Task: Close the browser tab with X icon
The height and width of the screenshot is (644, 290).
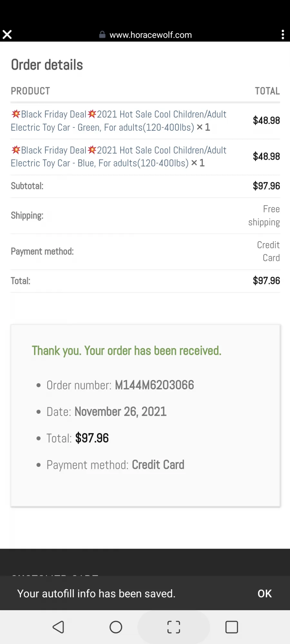Action: [x=7, y=34]
